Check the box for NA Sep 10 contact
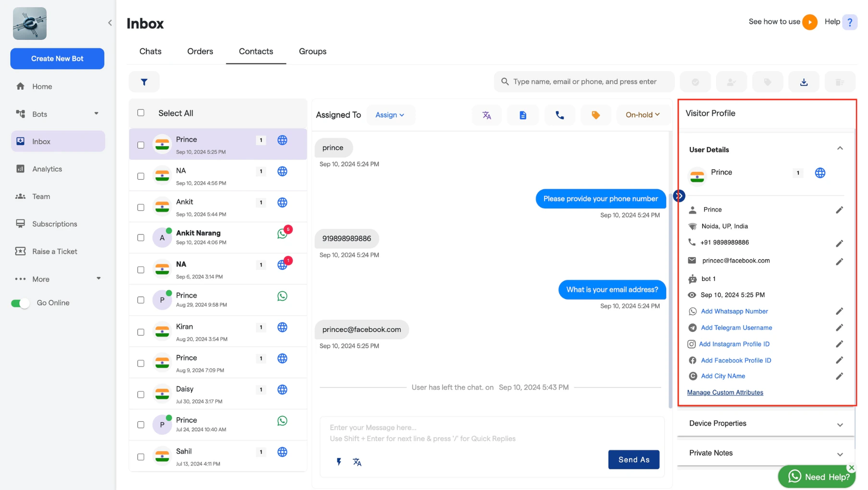Viewport: 868px width, 490px height. (141, 176)
